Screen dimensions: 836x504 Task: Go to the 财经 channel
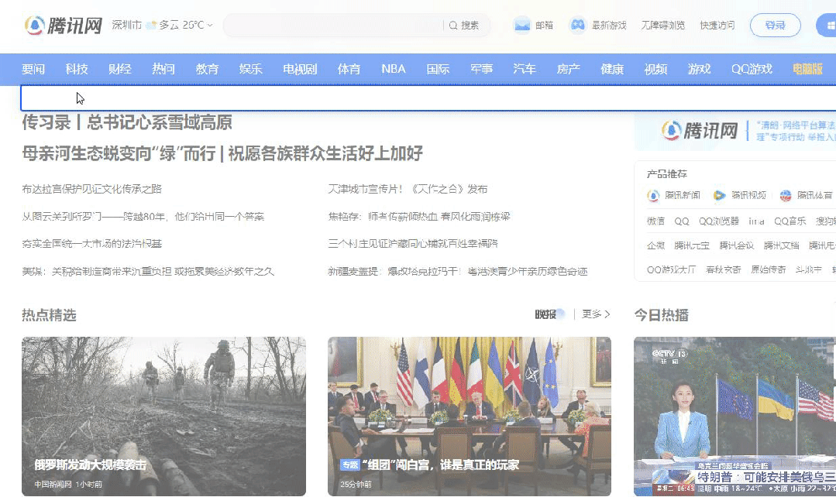[x=120, y=69]
